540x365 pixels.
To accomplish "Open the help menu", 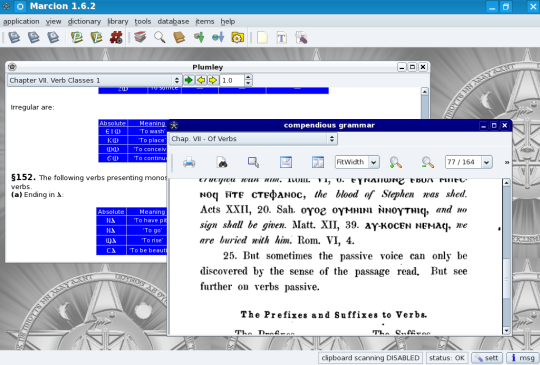I will click(228, 21).
